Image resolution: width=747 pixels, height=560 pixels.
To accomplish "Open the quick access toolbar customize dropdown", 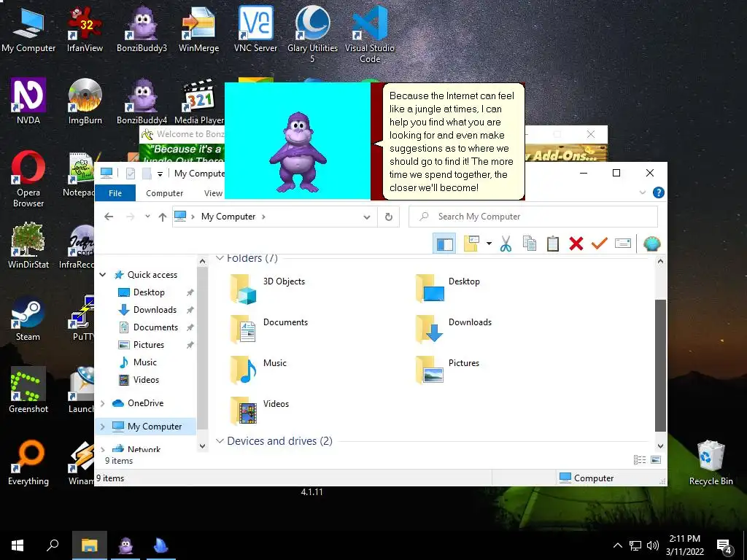I will (x=160, y=174).
